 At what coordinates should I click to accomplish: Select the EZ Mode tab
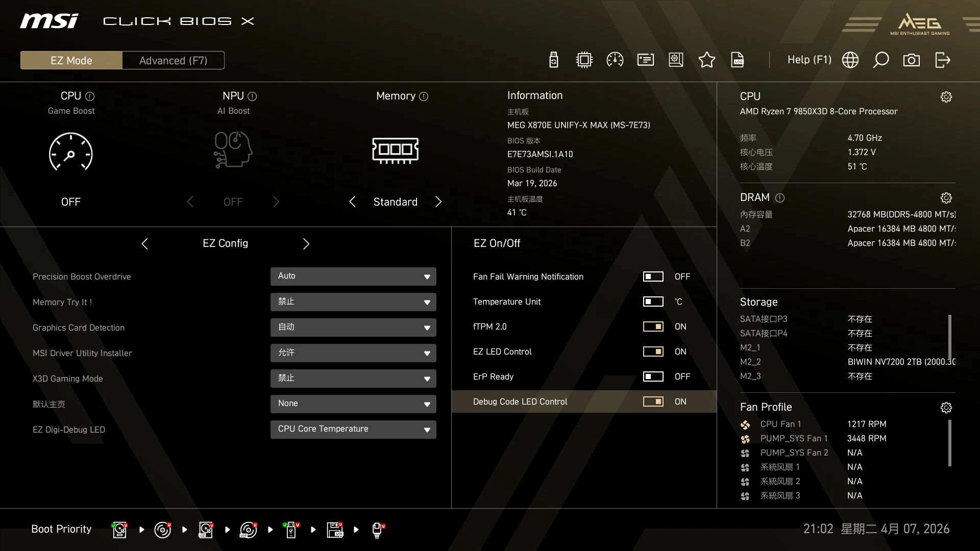[71, 60]
